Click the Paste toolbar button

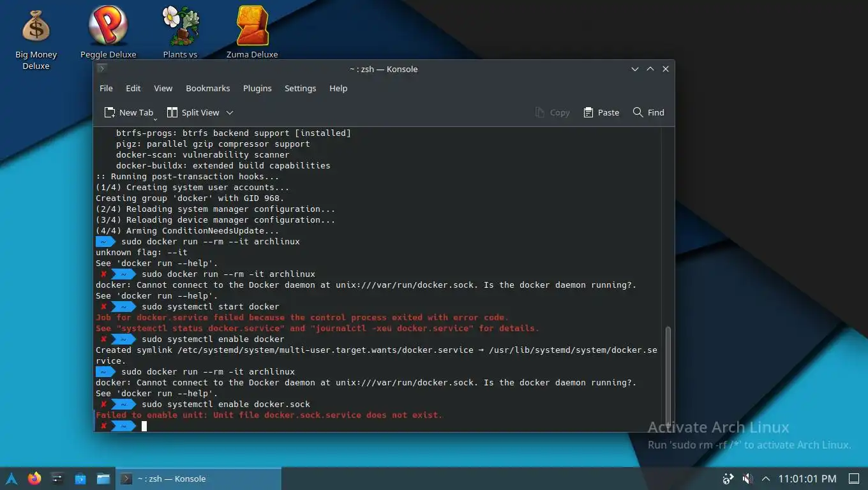pyautogui.click(x=601, y=112)
